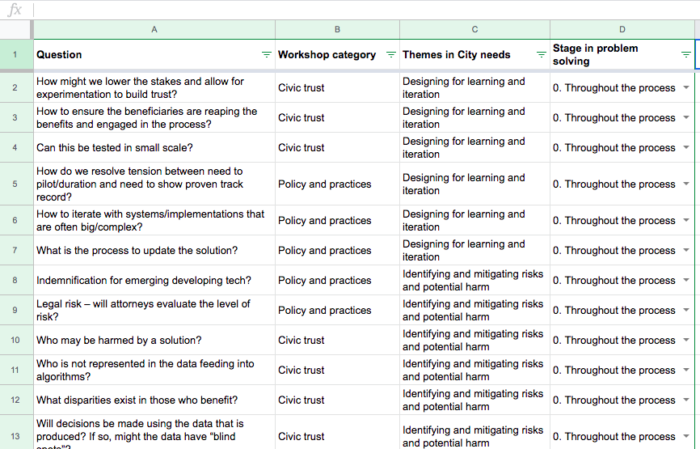Select column C header
This screenshot has width=700, height=449.
pos(473,29)
